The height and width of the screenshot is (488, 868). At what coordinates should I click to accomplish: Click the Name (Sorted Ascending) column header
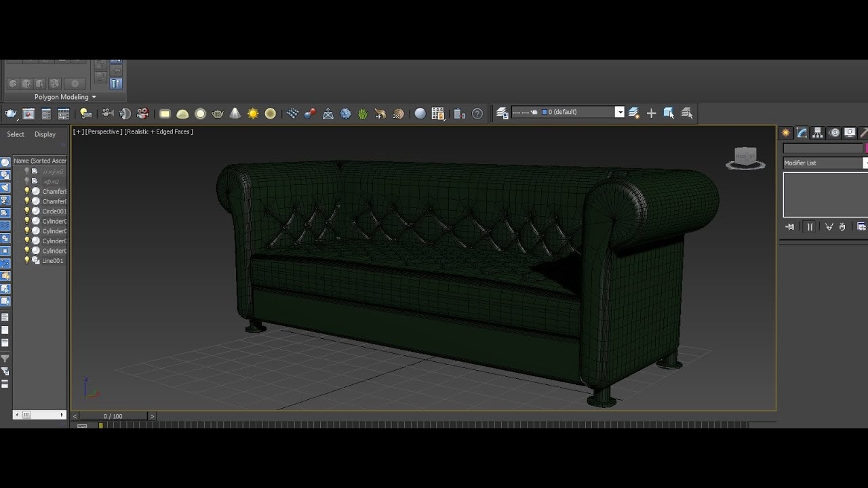[40, 161]
